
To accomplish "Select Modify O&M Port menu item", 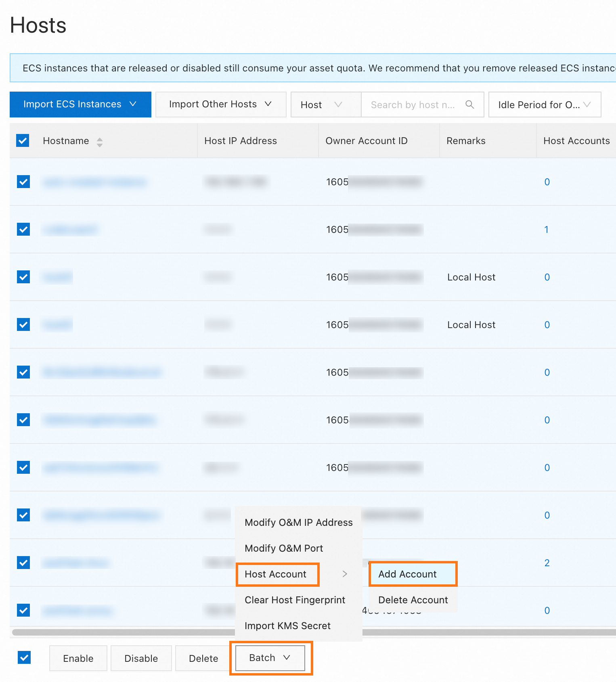I will click(x=299, y=548).
